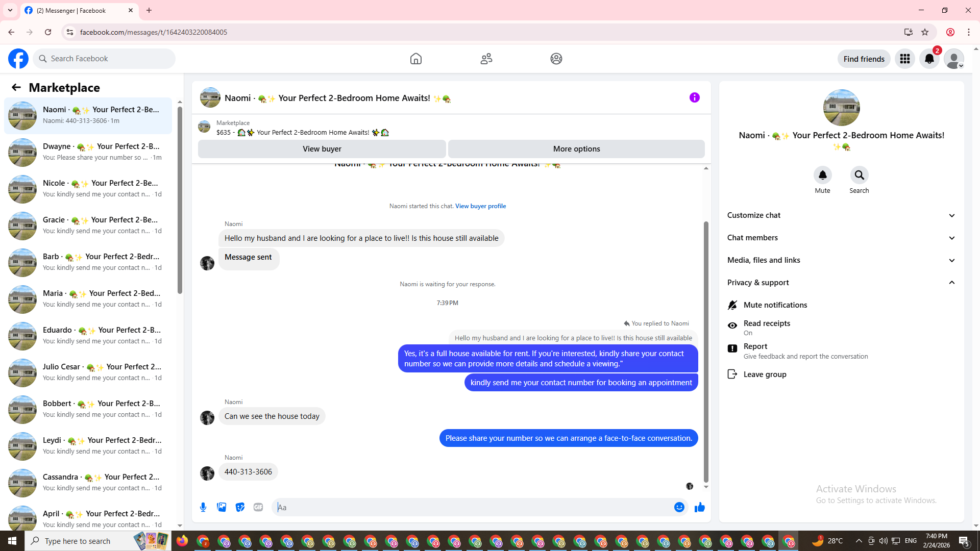Search in conversation magnifier icon
Screen dimensions: 980x551
[859, 176]
